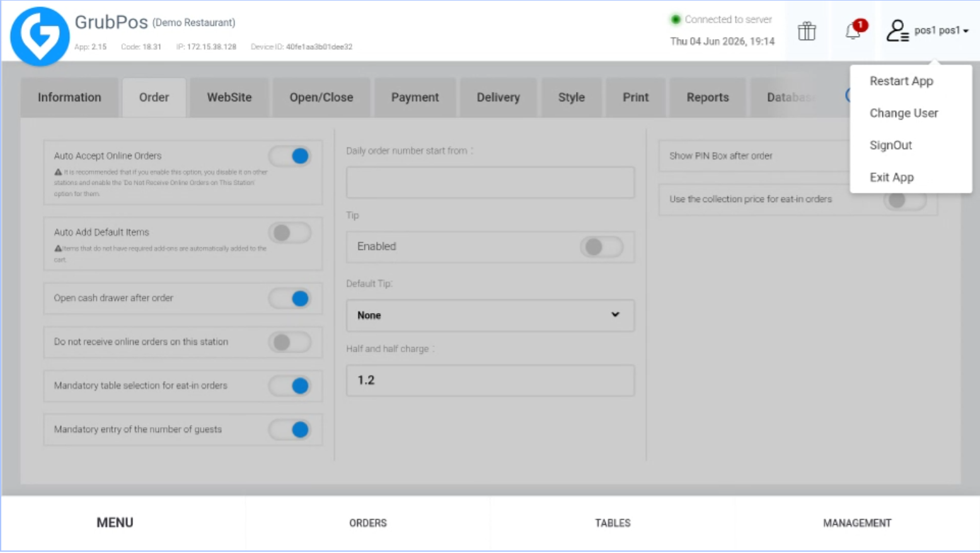Choose SignOut in the user menu
Image resolution: width=980 pixels, height=553 pixels.
(x=891, y=145)
